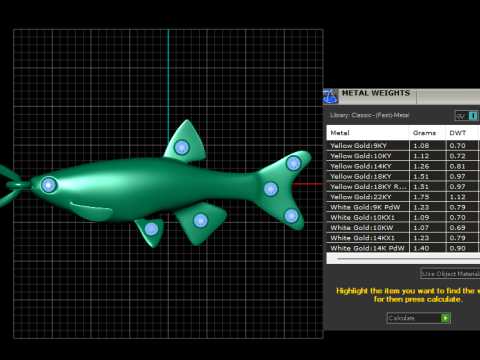Select the White Gold:10KX1 row
The image size is (480, 360).
point(402,217)
